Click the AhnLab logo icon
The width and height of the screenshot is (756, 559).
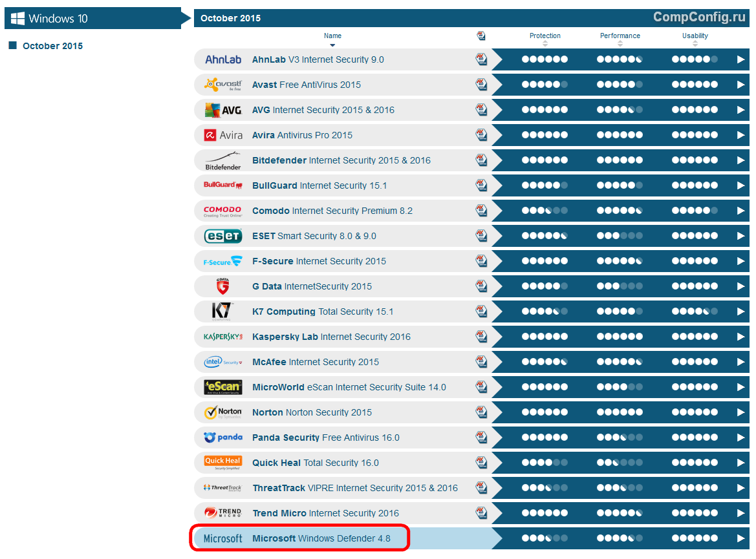223,59
